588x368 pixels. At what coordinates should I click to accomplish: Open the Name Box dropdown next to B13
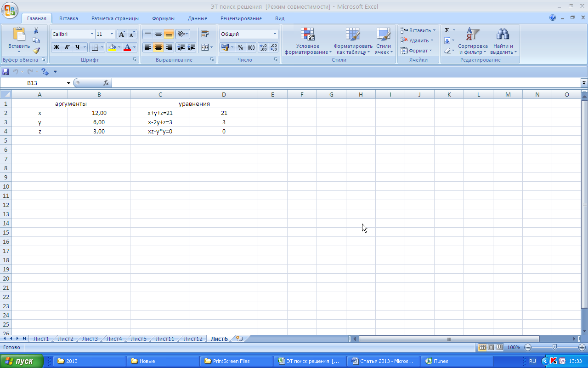[x=69, y=83]
